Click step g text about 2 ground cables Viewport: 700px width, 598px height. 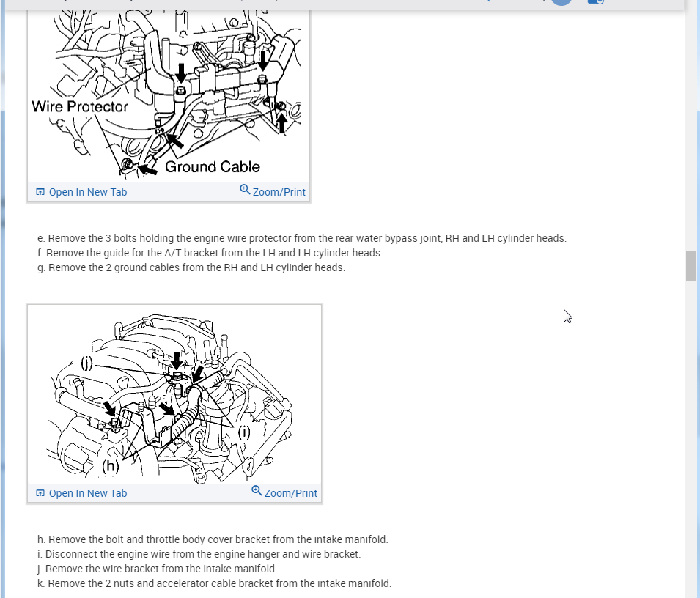191,267
